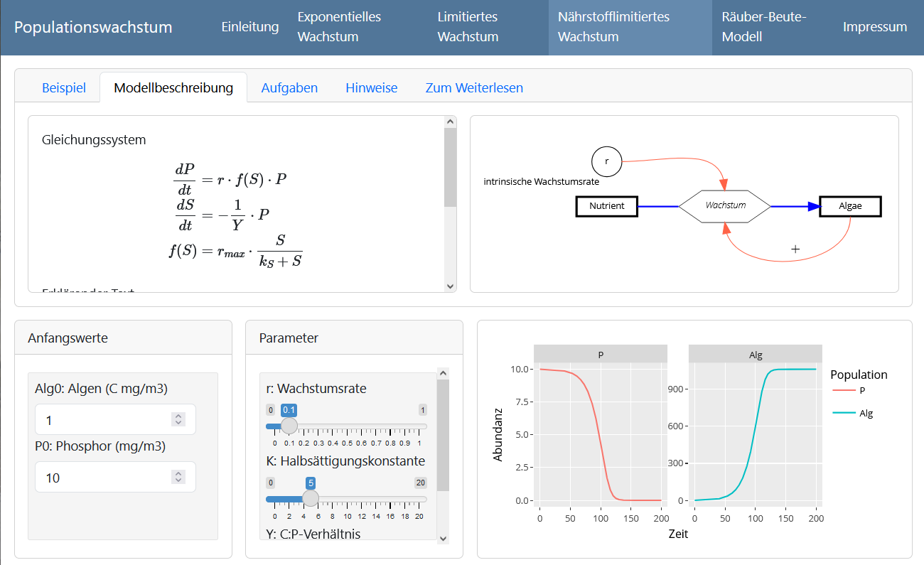Image resolution: width=924 pixels, height=565 pixels.
Task: Click the r circle node in the diagram
Action: pyautogui.click(x=606, y=161)
